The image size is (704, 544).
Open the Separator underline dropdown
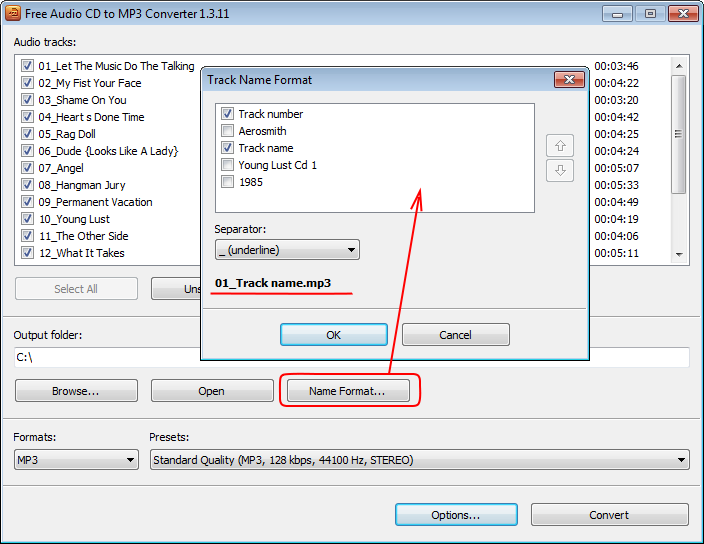(287, 250)
